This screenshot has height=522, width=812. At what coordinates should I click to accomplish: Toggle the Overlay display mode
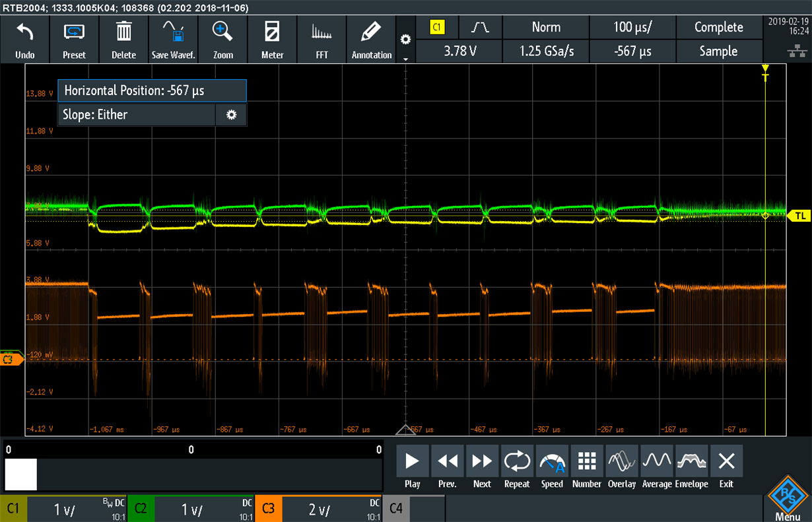coord(622,467)
